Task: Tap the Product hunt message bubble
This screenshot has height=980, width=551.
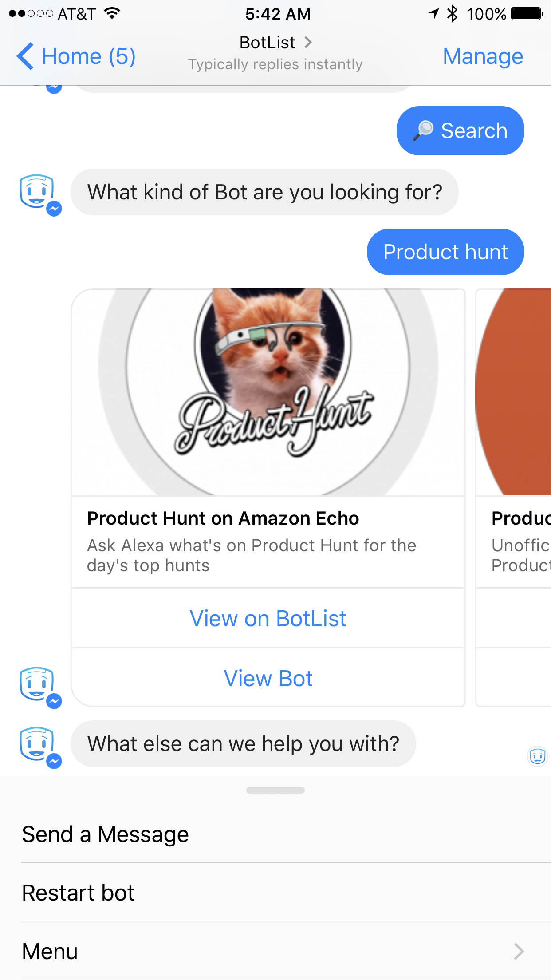Action: coord(445,252)
